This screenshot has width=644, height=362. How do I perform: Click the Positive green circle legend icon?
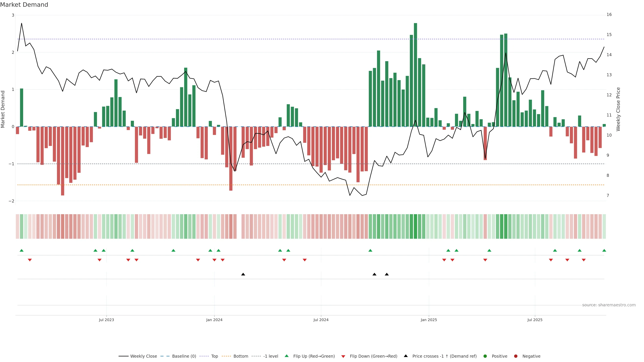(x=485, y=356)
